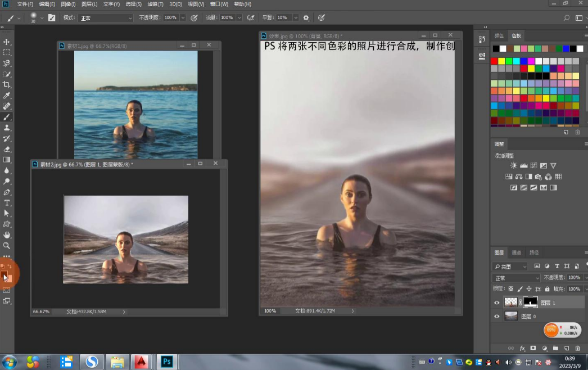
Task: Select the Eyedropper tool
Action: click(7, 96)
